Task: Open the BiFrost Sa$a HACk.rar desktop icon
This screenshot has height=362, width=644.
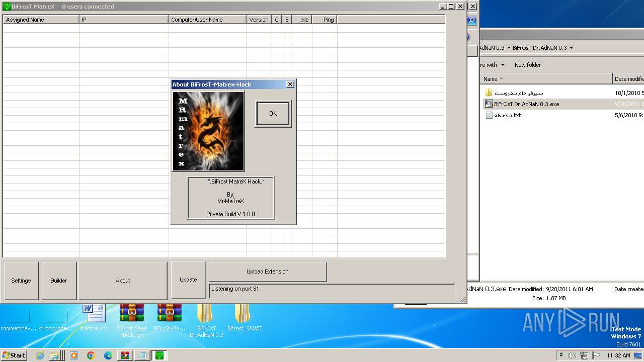Action: (x=131, y=321)
